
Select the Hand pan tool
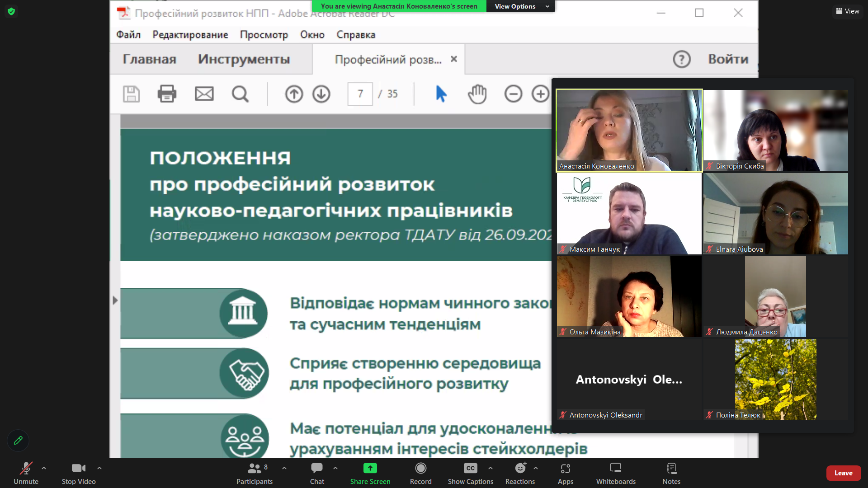tap(477, 94)
